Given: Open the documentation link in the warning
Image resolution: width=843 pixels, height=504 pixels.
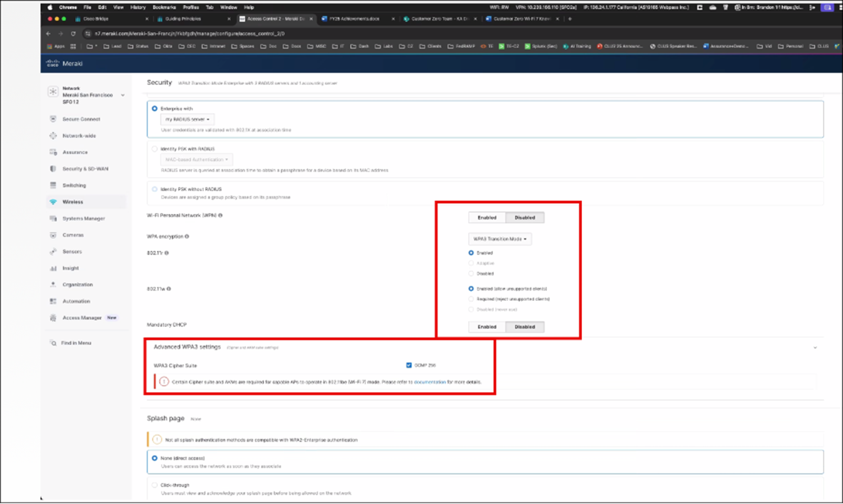Looking at the screenshot, I should [x=429, y=381].
